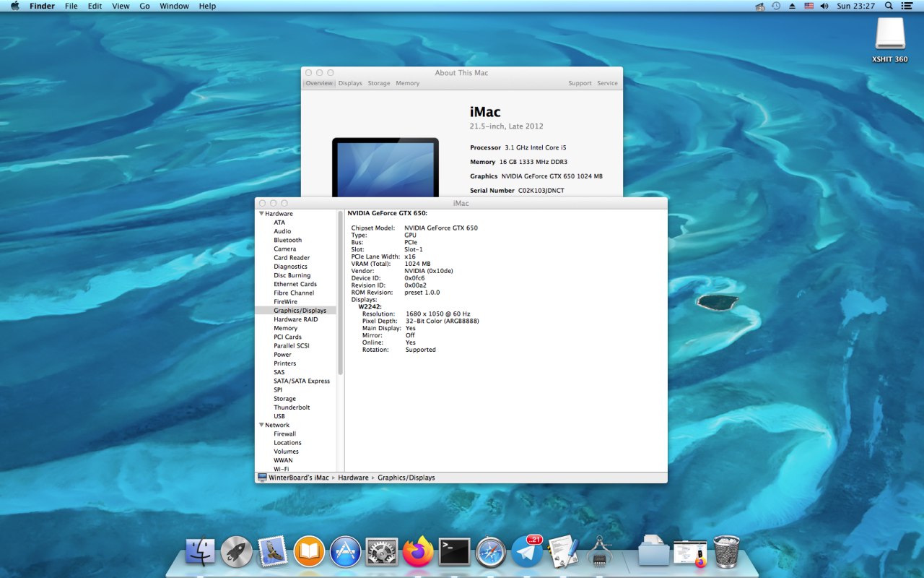
Task: Click the sidebar vertical scrollbar
Action: 340,293
